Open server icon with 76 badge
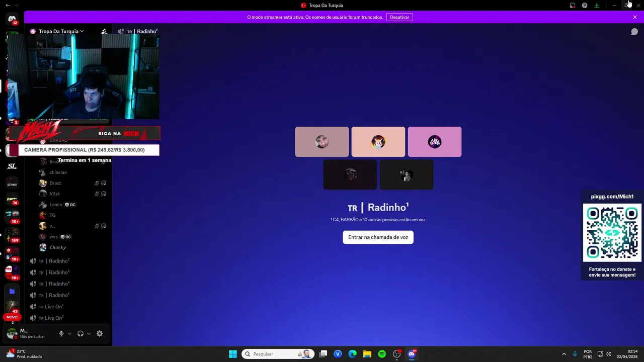The image size is (644, 362). [12, 199]
